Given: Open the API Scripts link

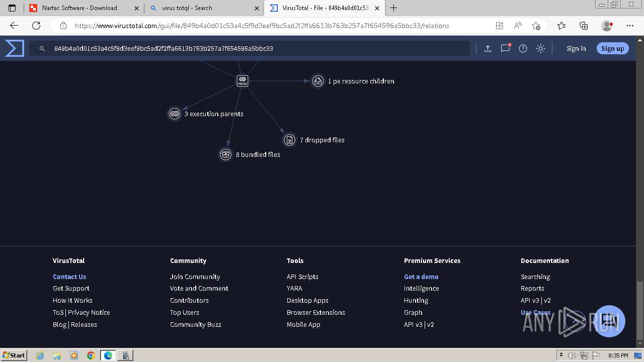Looking at the screenshot, I should pos(302,277).
